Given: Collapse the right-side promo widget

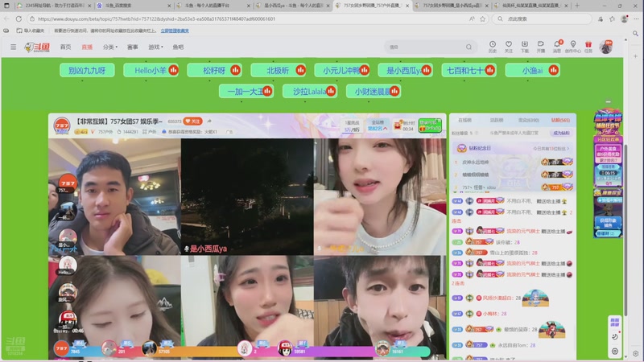Looking at the screenshot, I should click(608, 101).
